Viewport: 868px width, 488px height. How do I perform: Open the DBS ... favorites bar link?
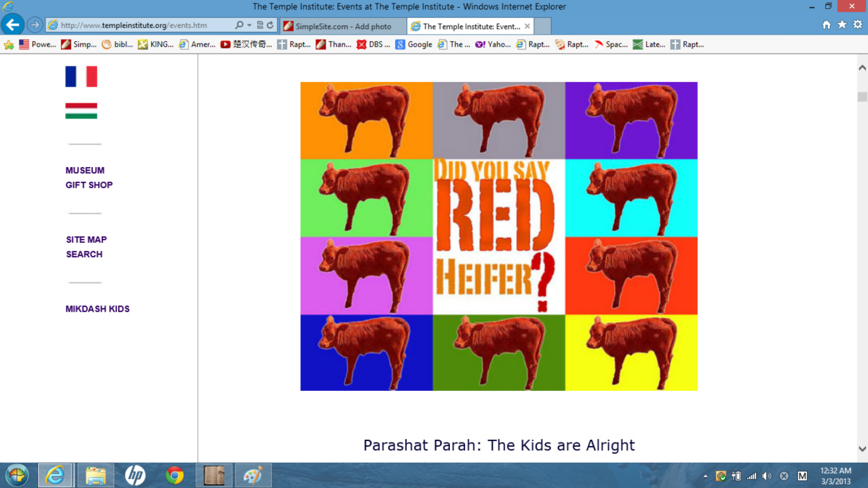[374, 45]
